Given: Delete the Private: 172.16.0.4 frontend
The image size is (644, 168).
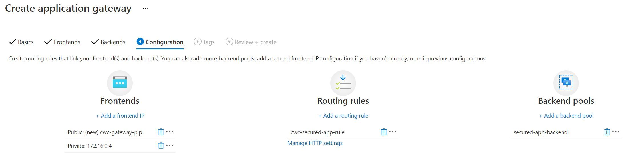Looking at the screenshot, I should [x=161, y=146].
